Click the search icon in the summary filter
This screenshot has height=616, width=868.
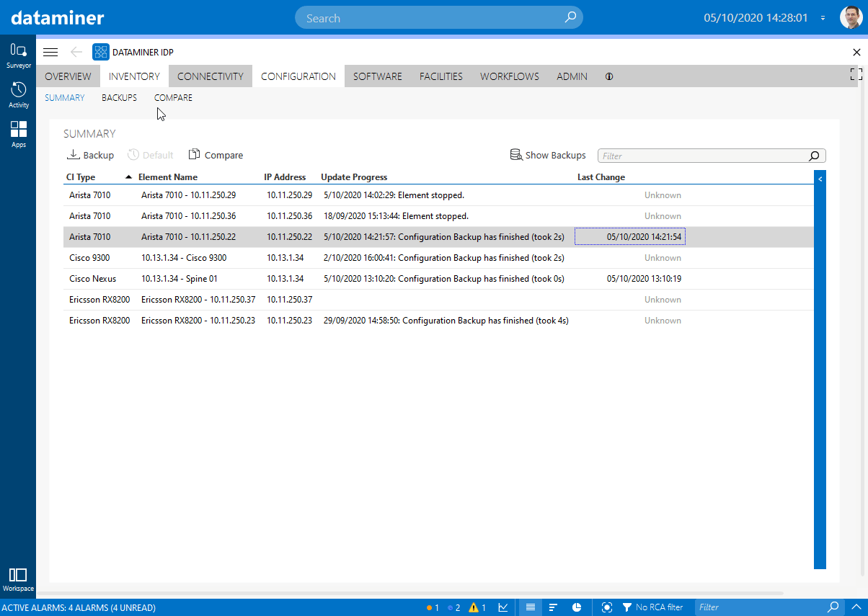pos(814,156)
